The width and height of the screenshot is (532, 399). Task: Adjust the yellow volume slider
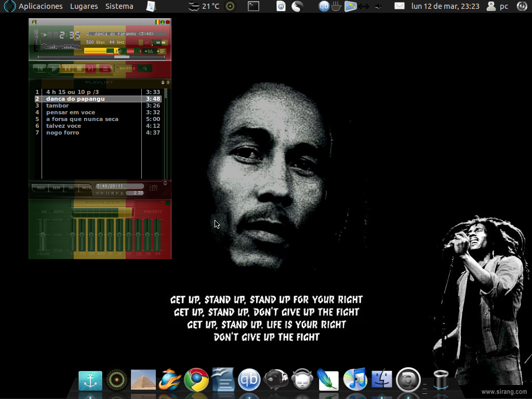[101, 51]
